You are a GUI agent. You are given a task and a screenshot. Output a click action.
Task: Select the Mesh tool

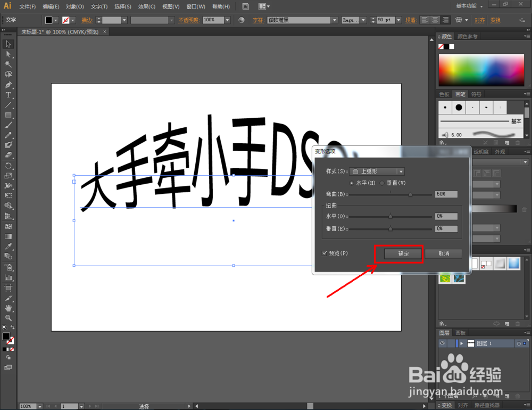click(8, 227)
